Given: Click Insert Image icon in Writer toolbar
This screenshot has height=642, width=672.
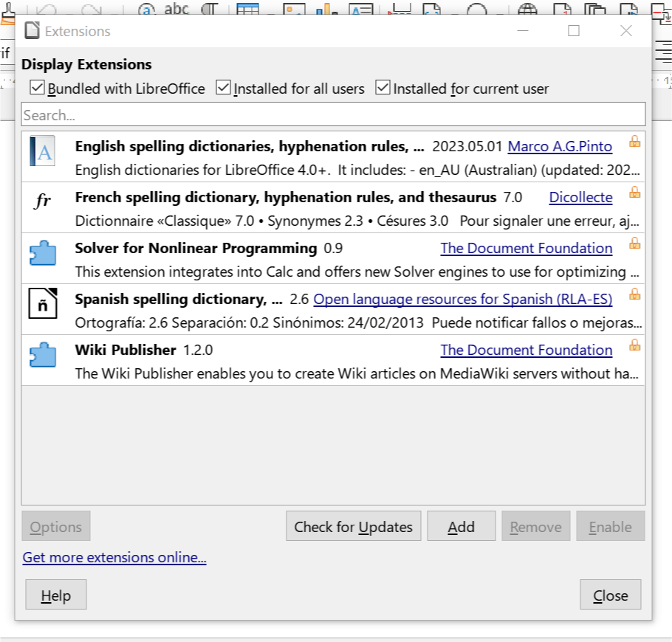Looking at the screenshot, I should click(295, 7).
